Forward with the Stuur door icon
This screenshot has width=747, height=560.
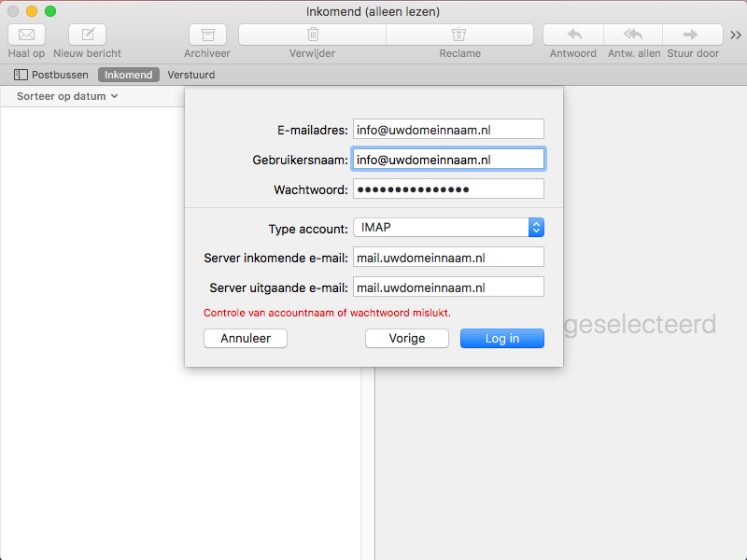[x=691, y=35]
